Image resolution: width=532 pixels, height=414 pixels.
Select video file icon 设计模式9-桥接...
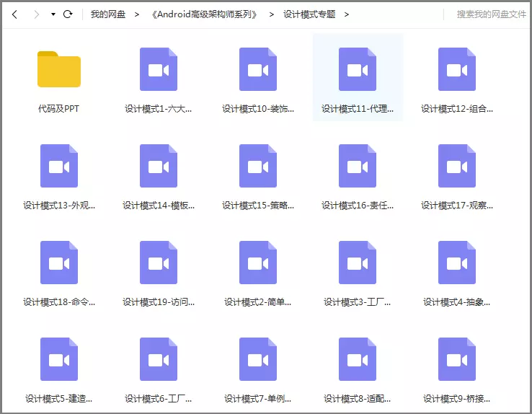[x=457, y=359]
